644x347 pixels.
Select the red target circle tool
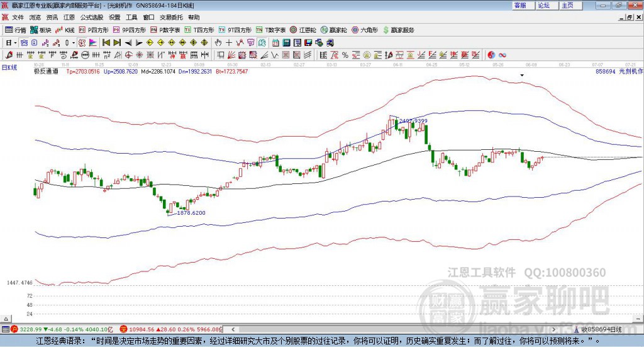pos(128,55)
